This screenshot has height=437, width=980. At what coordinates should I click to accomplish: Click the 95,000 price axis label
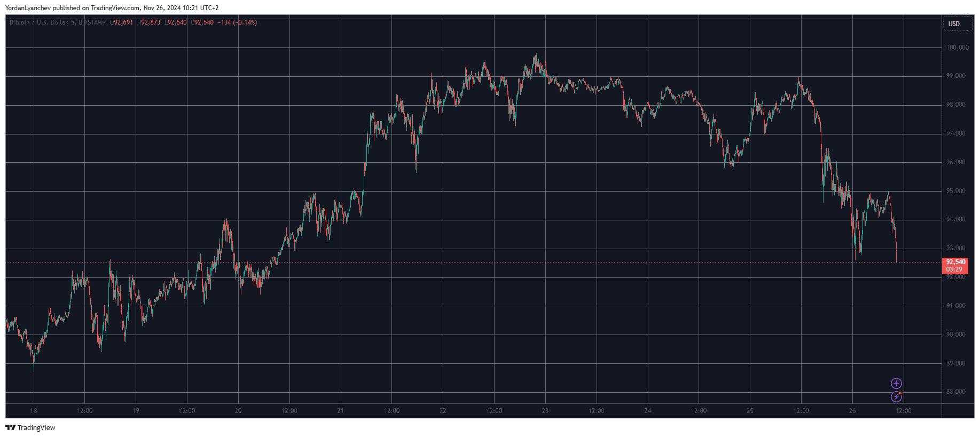pos(956,191)
